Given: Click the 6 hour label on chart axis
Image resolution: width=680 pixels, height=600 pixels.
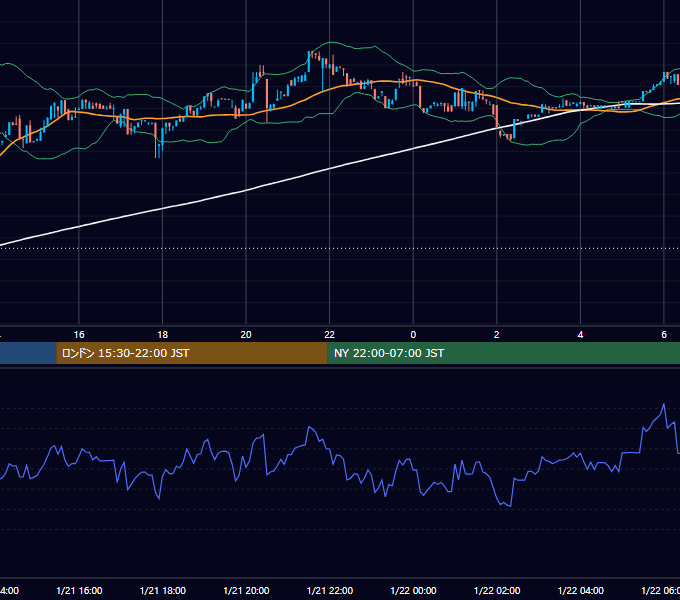Looking at the screenshot, I should coord(664,335).
